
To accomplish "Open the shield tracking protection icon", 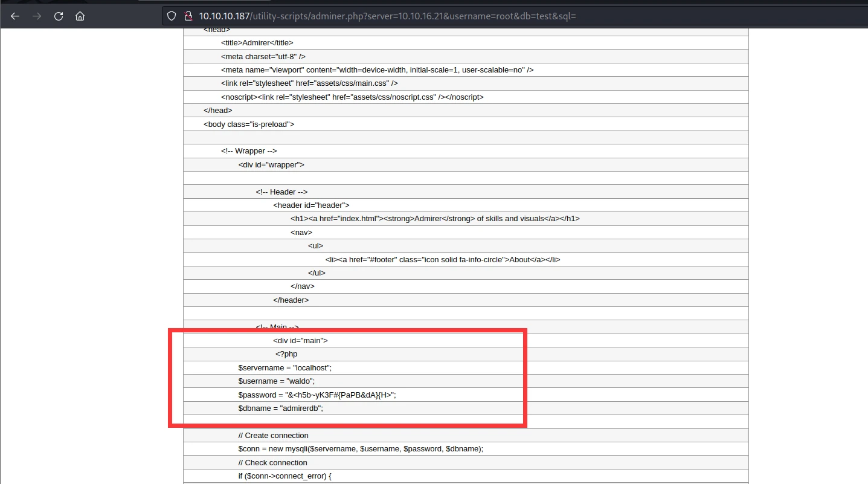I will (172, 16).
